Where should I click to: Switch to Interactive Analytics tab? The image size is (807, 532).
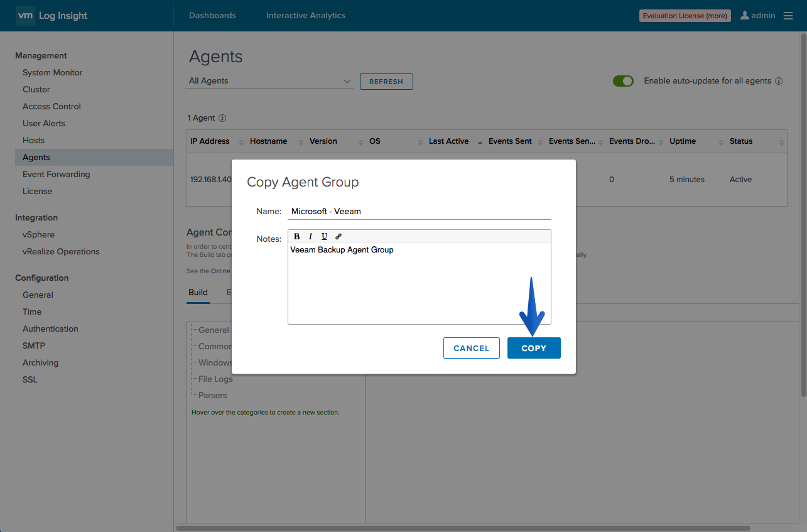306,16
